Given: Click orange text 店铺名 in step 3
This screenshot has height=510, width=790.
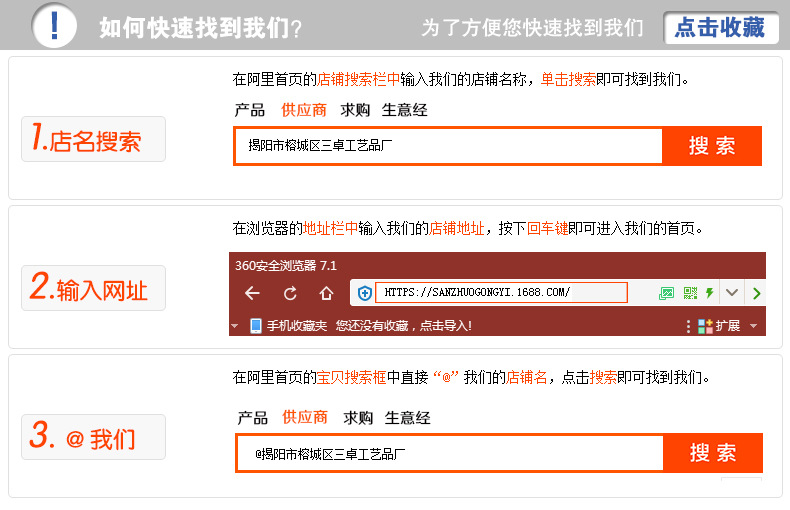Looking at the screenshot, I should click(x=526, y=377).
